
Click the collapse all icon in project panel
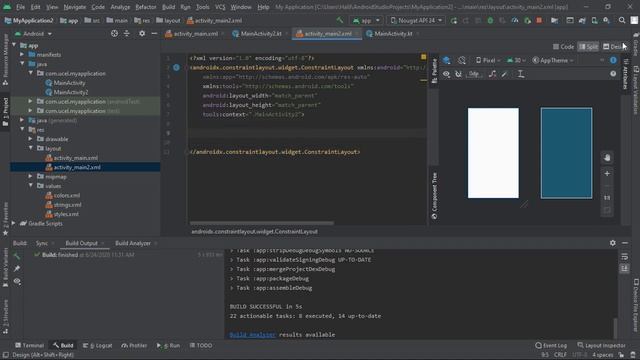[x=127, y=33]
